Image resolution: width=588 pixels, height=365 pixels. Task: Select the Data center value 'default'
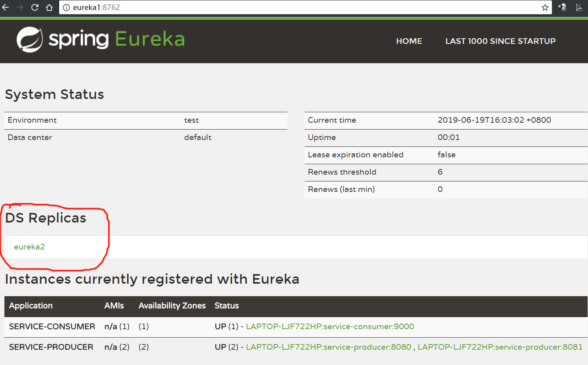pos(198,137)
